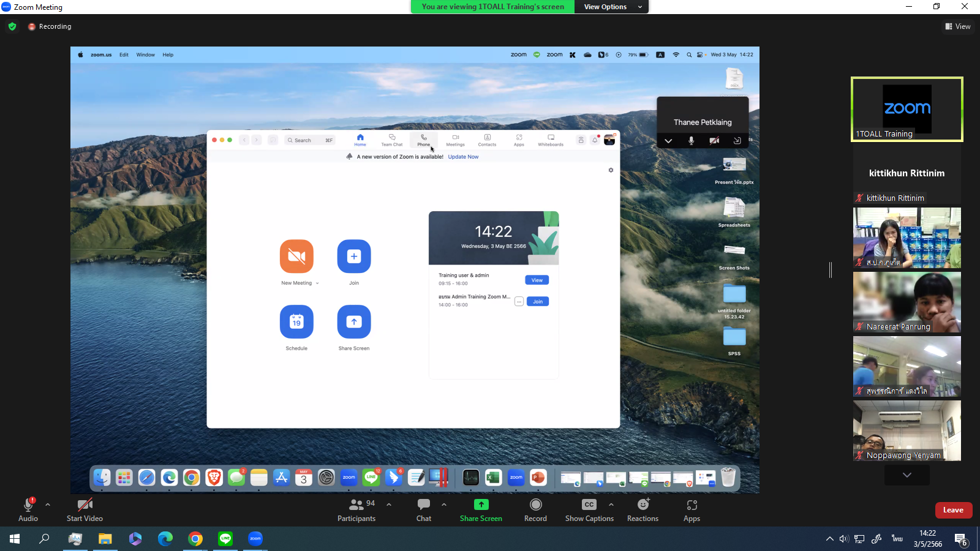Select the kittikhun Rittinim participant tile

(x=907, y=173)
